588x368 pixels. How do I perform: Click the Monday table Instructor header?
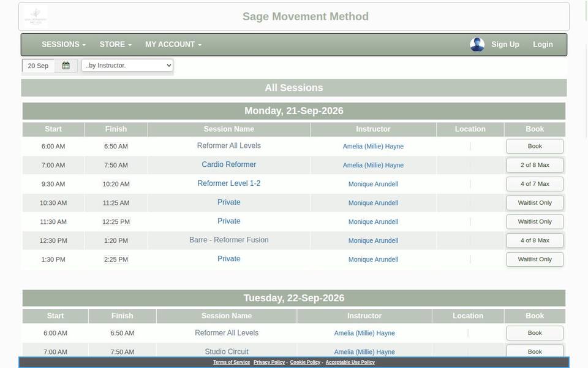point(373,129)
